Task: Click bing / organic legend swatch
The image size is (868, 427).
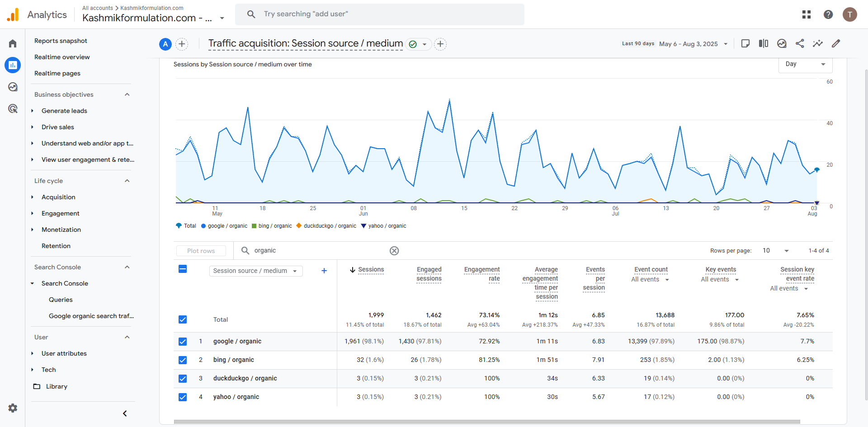Action: click(x=254, y=226)
